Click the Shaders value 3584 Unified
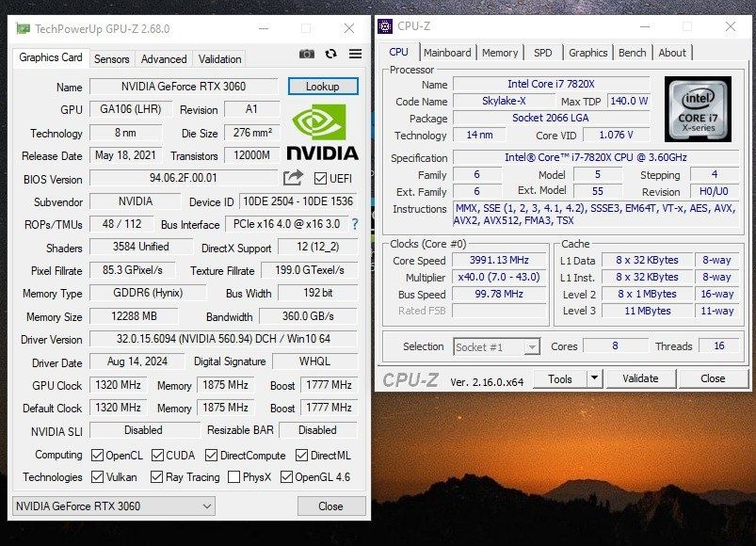 coord(141,247)
